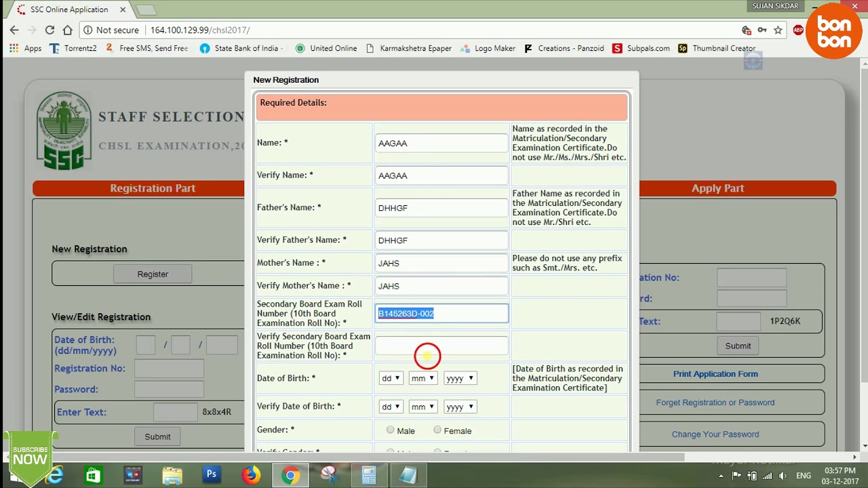Open the State Bank of India bookmark
Viewport: 868px width, 488px height.
tap(239, 48)
